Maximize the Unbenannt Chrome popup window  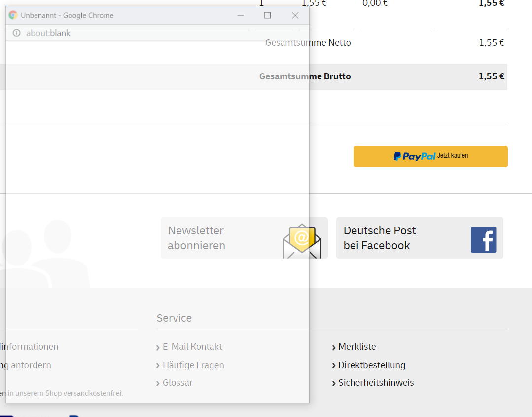pyautogui.click(x=267, y=15)
